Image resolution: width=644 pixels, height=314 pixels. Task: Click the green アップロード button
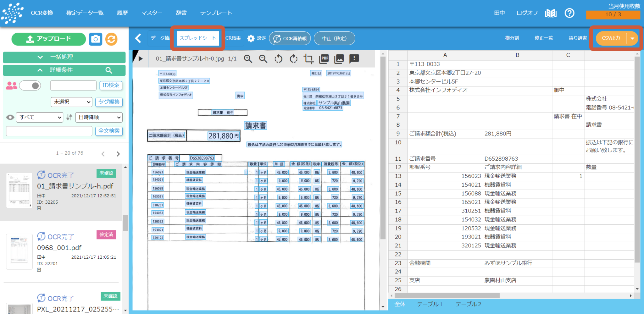pos(49,39)
